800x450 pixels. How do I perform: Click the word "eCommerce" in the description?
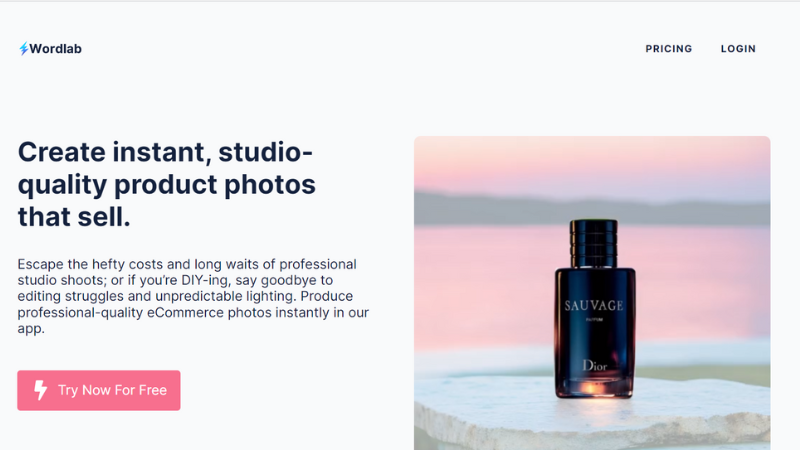(185, 312)
